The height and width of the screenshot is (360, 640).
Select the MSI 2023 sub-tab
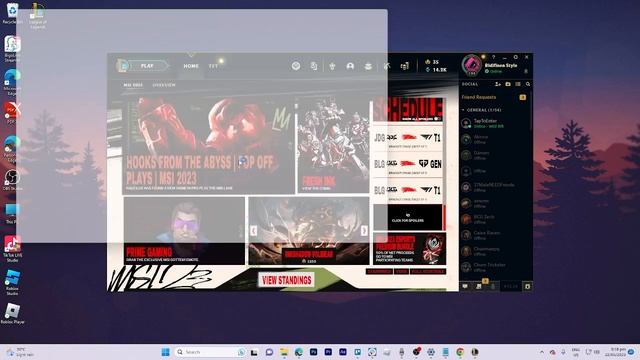pos(133,85)
